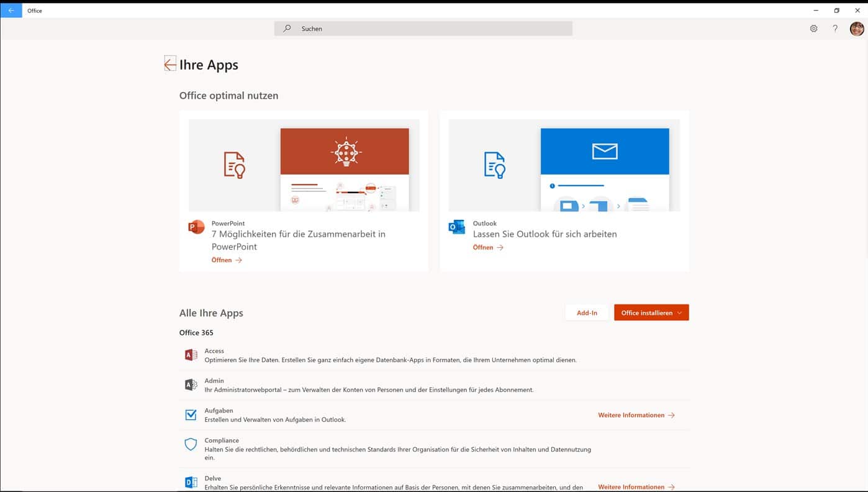Select the Aufgaben checkmark icon
The height and width of the screenshot is (492, 868).
click(x=191, y=414)
